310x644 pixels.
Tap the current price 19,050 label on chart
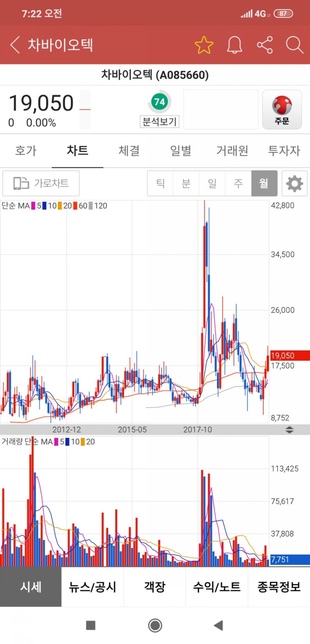289,355
